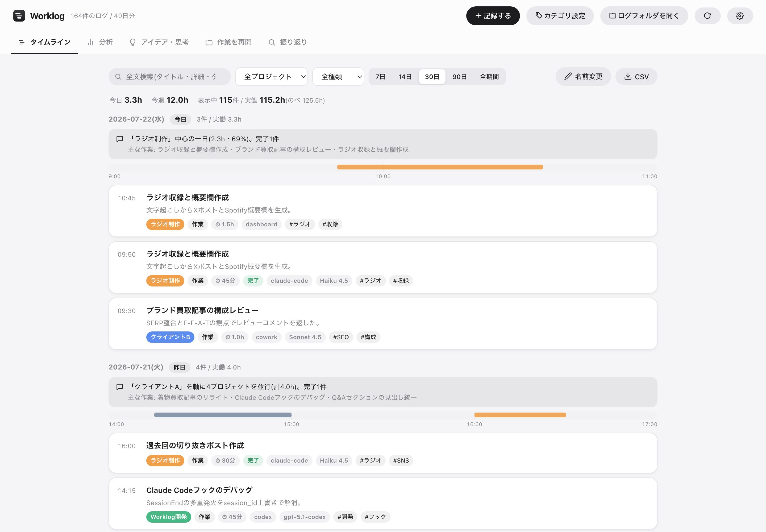Click the 昨日 badge beside 2026-07-21

coord(179,367)
